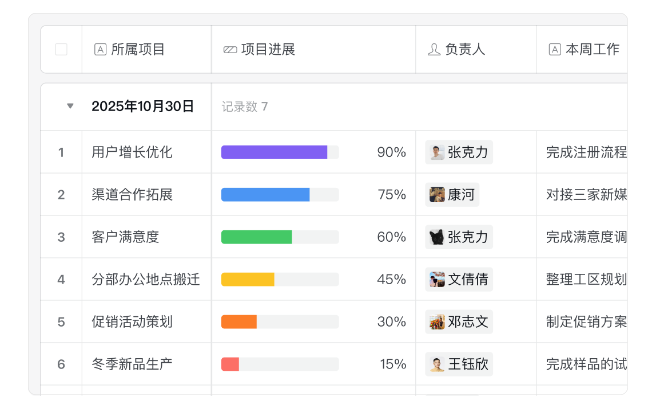
Task: Toggle the select-all checkbox in header
Action: [x=61, y=49]
